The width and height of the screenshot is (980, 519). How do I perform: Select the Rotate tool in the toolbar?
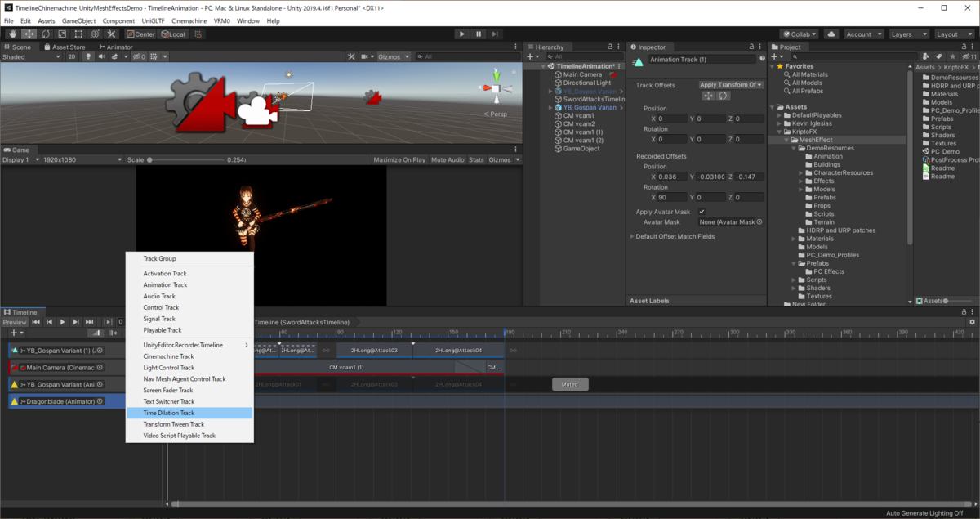46,34
